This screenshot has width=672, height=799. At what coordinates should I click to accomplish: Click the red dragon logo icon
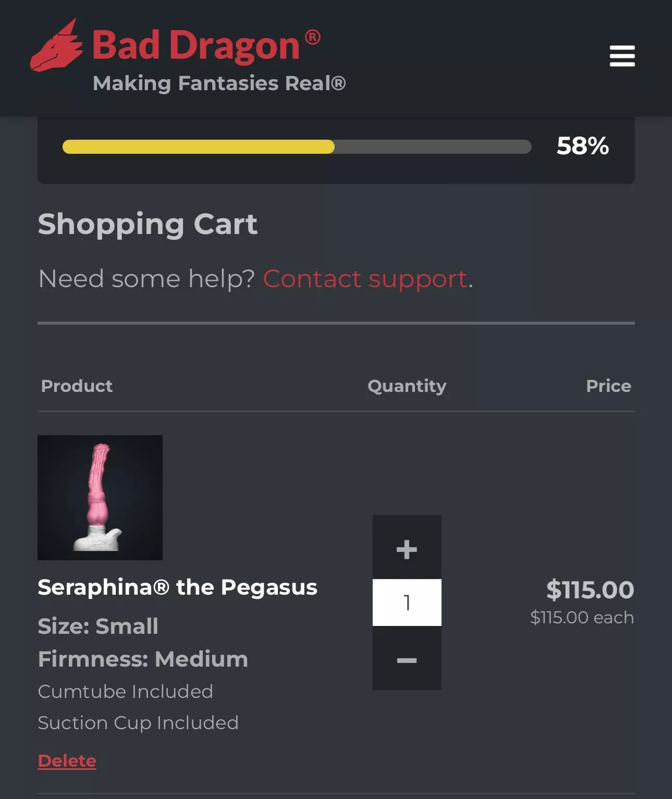point(56,47)
